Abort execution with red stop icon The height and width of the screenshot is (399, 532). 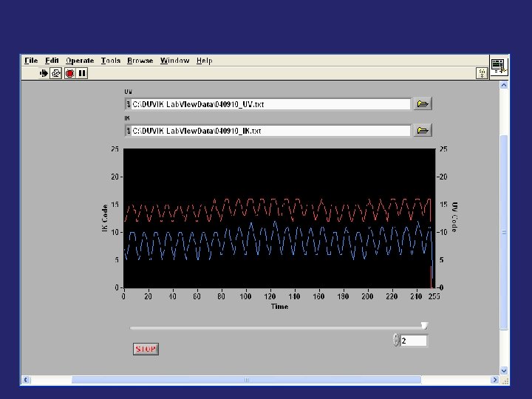coord(70,73)
